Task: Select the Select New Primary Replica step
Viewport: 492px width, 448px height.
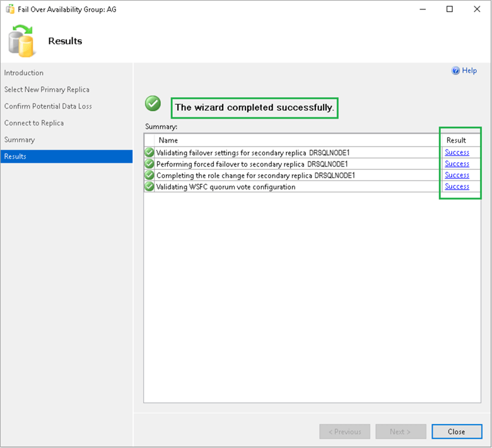Action: (47, 90)
